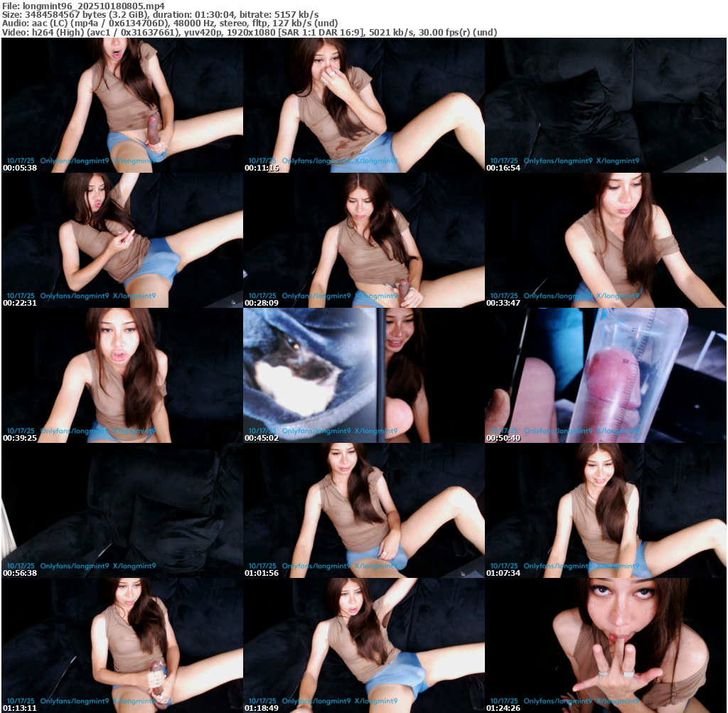
Task: Select the frame at 00:45:02
Action: tap(363, 375)
